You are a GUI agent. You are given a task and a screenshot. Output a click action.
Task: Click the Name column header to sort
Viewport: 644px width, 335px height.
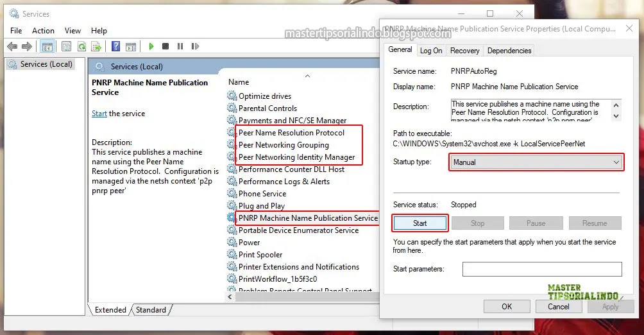[x=239, y=82]
